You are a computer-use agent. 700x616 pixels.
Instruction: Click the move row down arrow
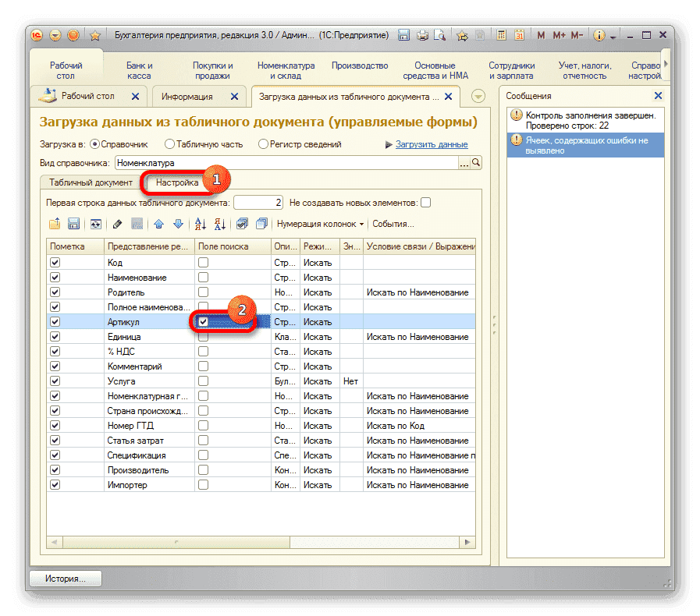pos(177,224)
